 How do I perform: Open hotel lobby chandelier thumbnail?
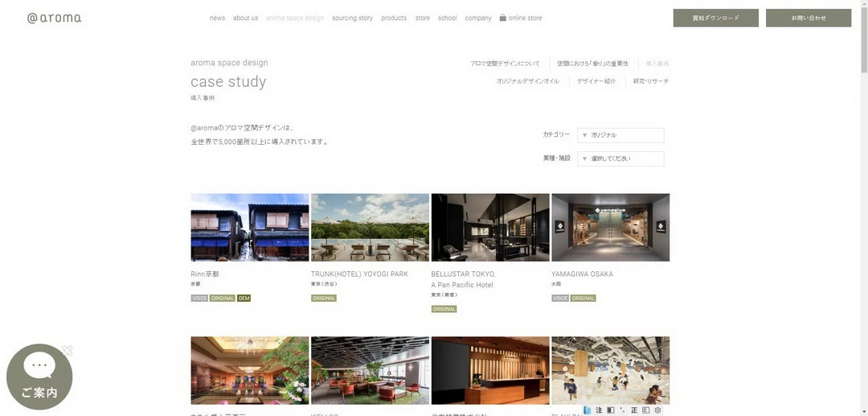[x=250, y=371]
